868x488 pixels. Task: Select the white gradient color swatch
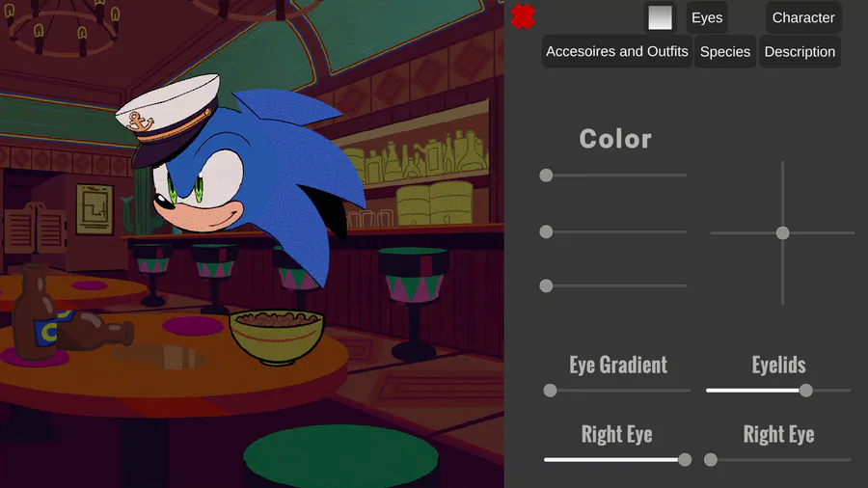pos(660,17)
